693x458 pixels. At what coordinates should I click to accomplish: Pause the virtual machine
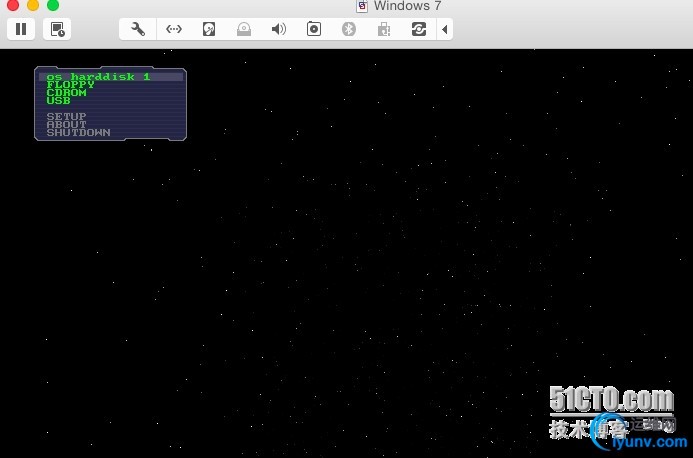[x=21, y=29]
